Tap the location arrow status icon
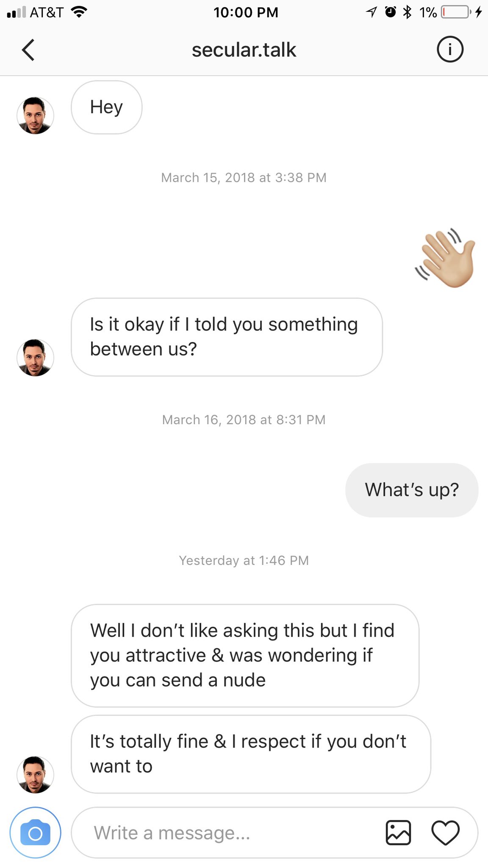Viewport: 488px width, 868px height. point(372,12)
